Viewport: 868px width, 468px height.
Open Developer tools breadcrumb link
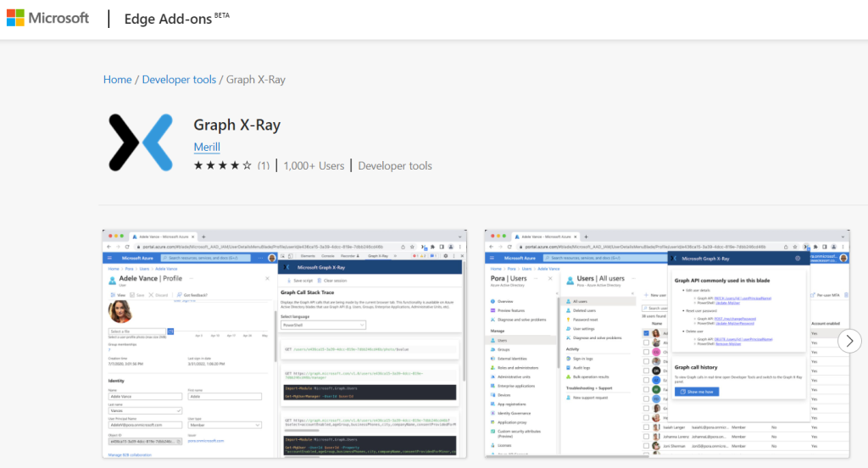click(179, 79)
